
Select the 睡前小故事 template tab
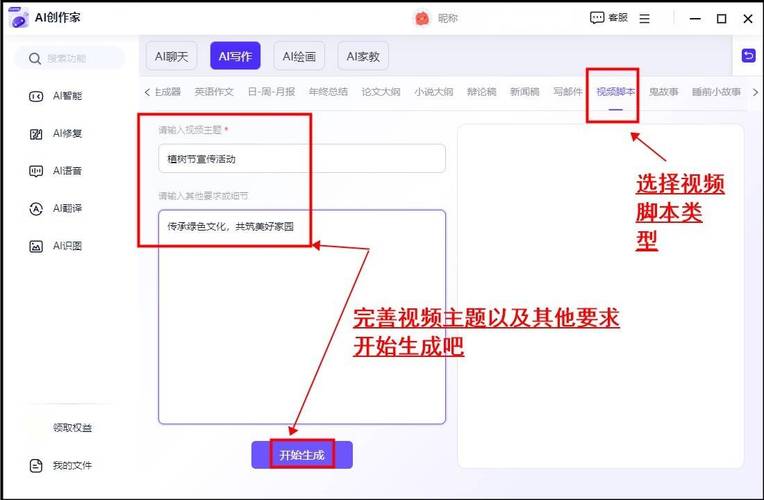[716, 92]
